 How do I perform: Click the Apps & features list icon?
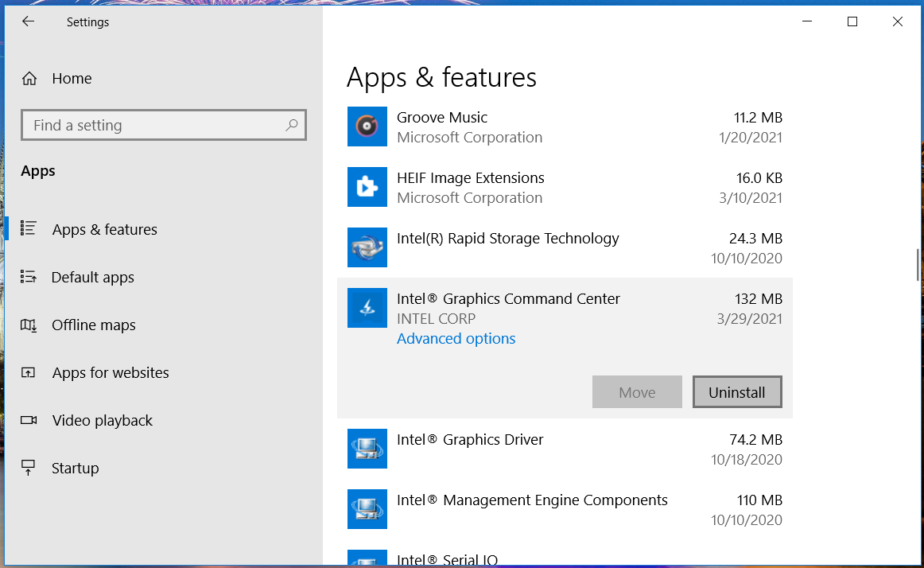point(29,228)
